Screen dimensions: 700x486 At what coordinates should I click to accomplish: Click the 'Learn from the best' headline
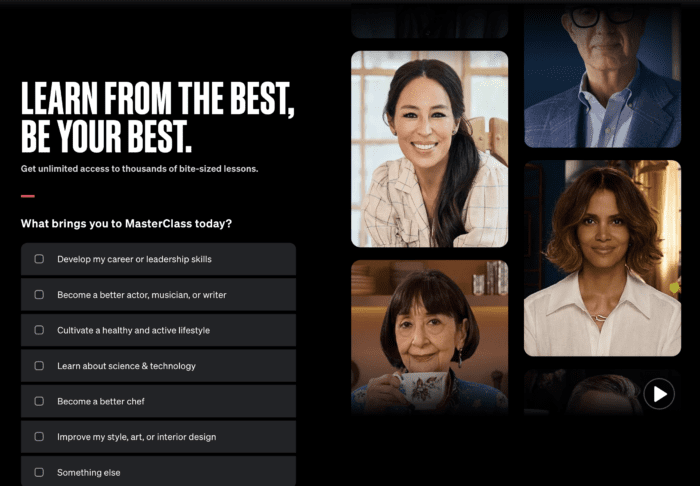158,117
